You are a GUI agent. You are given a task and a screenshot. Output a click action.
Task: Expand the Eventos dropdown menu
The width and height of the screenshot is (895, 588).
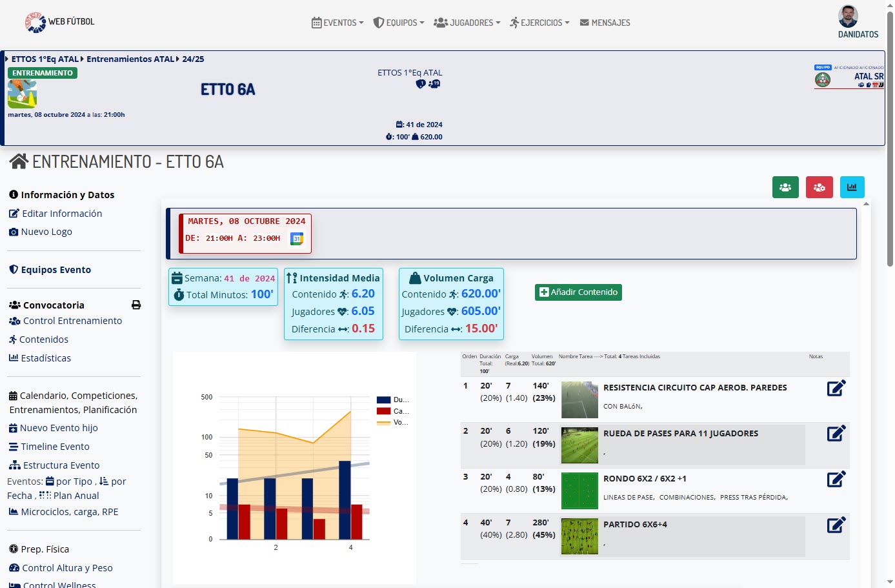click(x=337, y=23)
